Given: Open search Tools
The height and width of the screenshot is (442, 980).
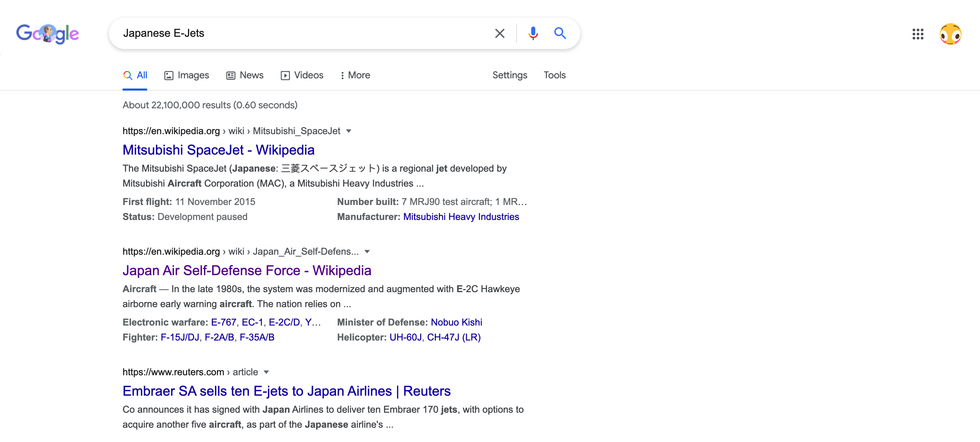Looking at the screenshot, I should pyautogui.click(x=554, y=75).
